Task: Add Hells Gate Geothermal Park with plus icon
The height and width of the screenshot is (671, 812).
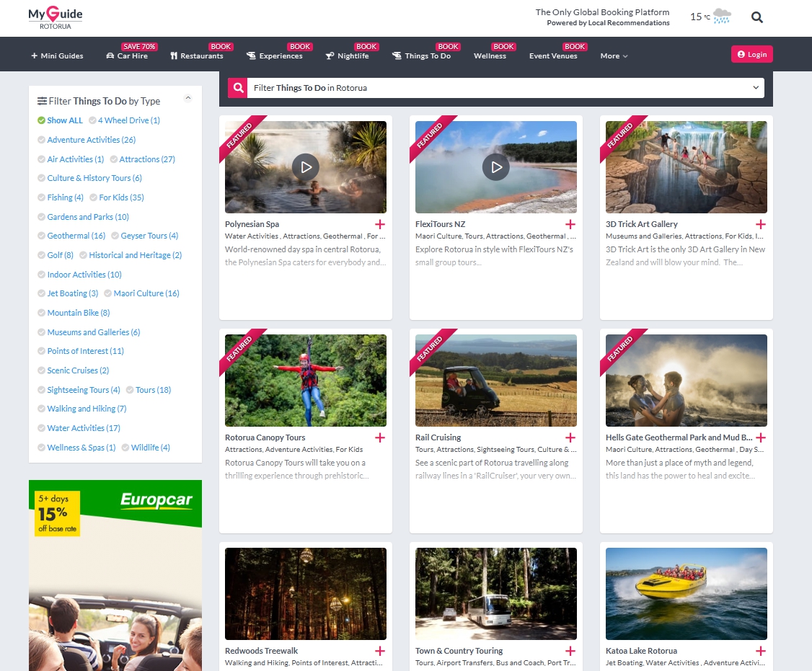Action: click(x=761, y=437)
